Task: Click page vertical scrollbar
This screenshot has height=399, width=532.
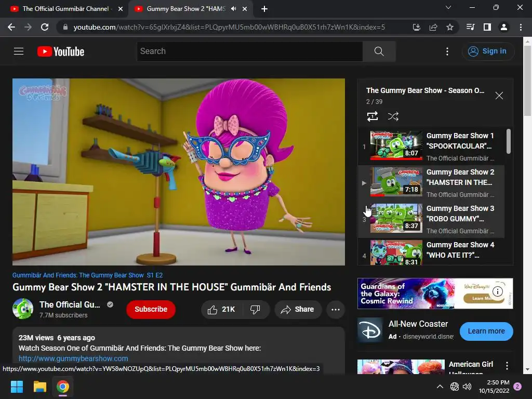Action: [x=527, y=82]
